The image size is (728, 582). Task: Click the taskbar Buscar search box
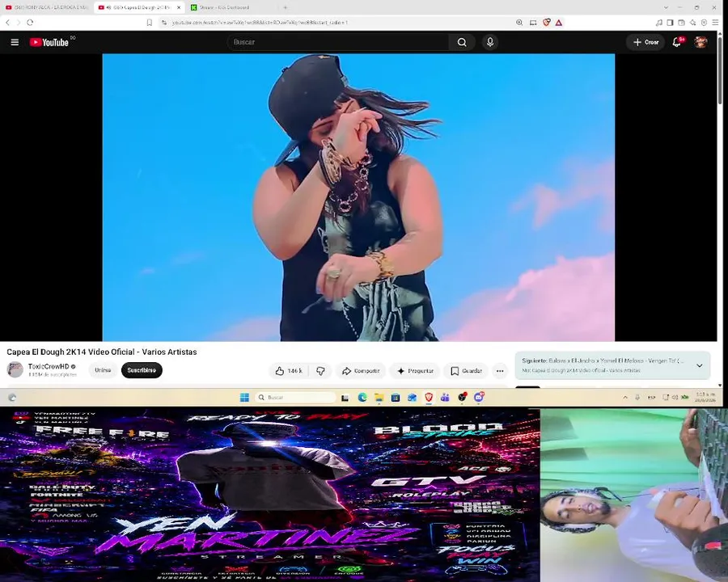pyautogui.click(x=295, y=397)
